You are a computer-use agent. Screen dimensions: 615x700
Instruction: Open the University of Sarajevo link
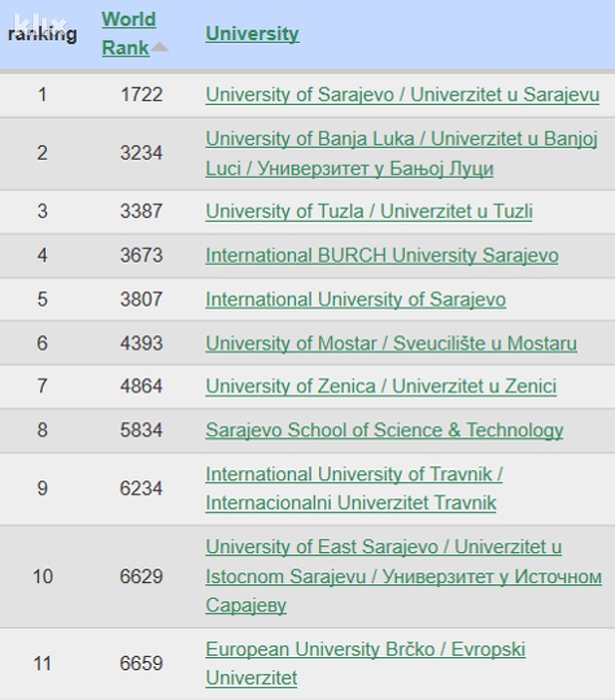tap(402, 95)
